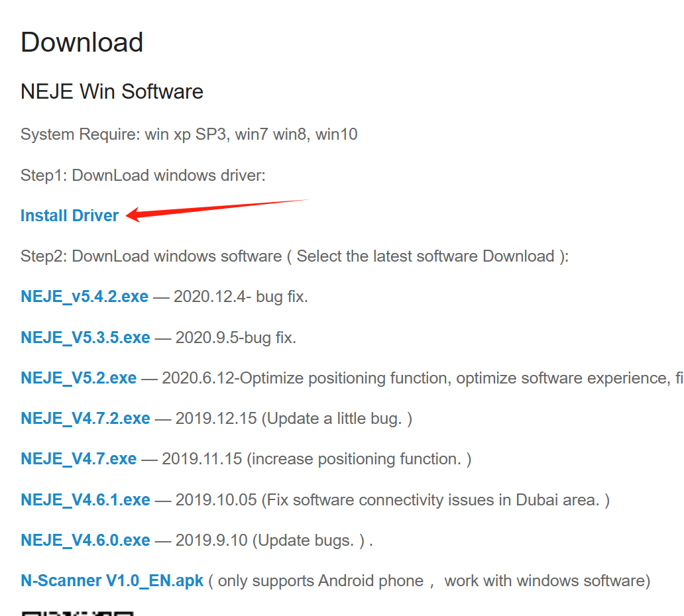Image resolution: width=684 pixels, height=616 pixels.
Task: Click the System Require text line
Action: (189, 134)
